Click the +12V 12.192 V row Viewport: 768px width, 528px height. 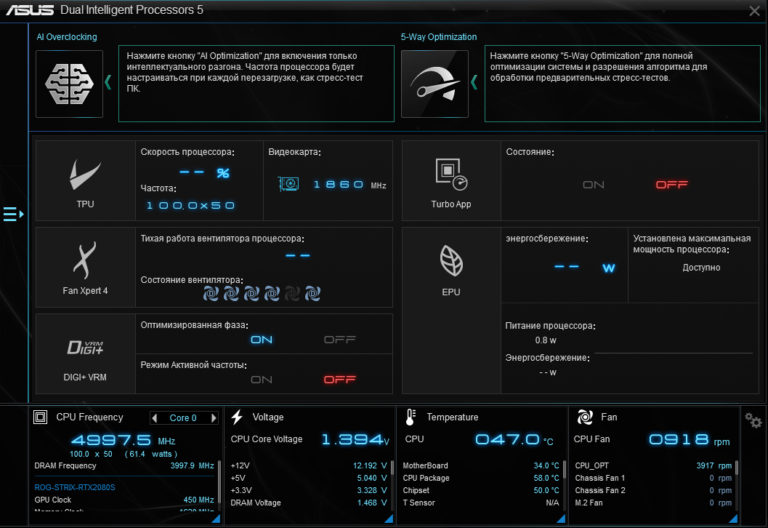coord(309,465)
